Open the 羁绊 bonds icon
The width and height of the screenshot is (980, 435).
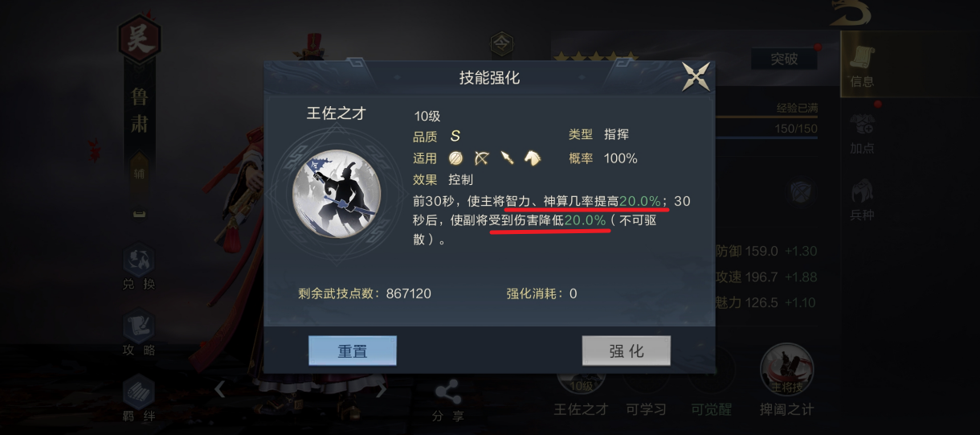(139, 400)
